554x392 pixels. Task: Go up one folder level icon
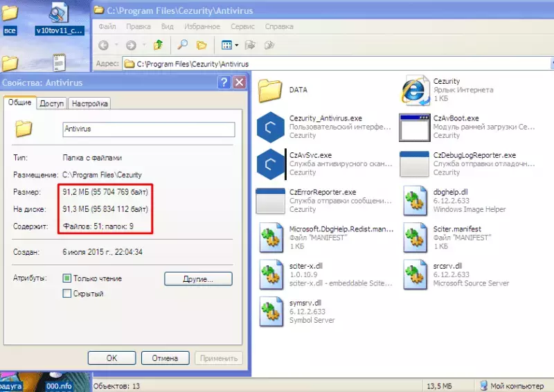158,45
